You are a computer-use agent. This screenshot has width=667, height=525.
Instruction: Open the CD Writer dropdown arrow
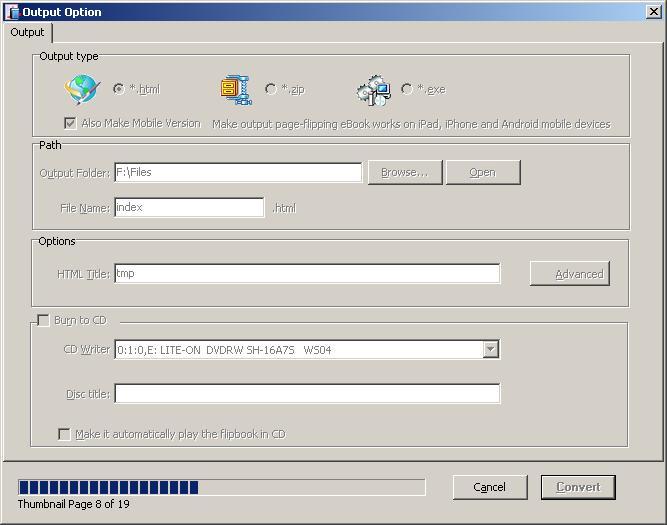click(x=490, y=349)
